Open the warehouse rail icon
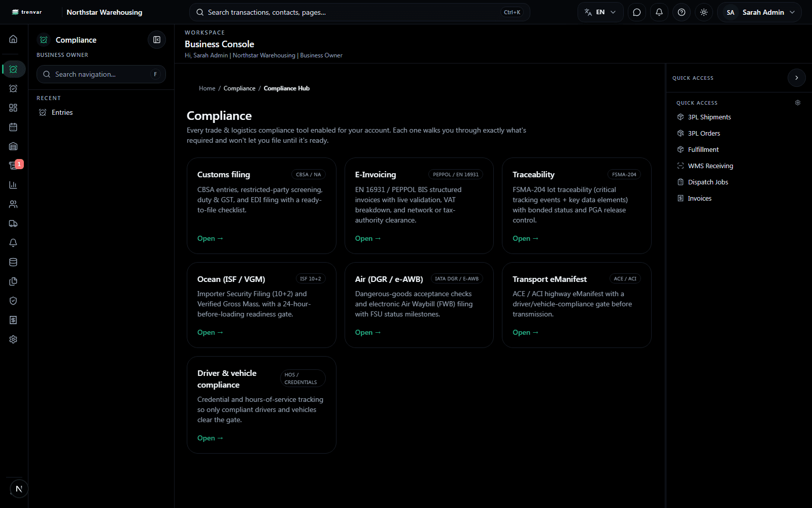The image size is (812, 508). tap(13, 146)
